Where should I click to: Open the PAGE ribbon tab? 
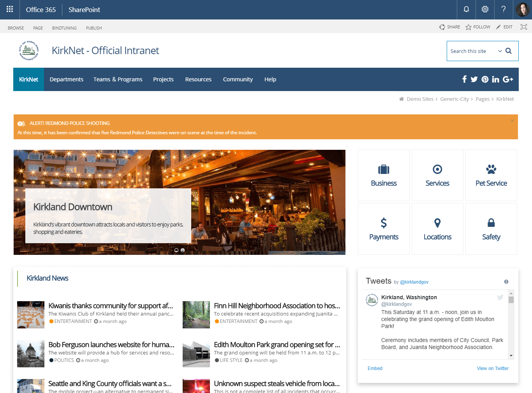pos(38,28)
